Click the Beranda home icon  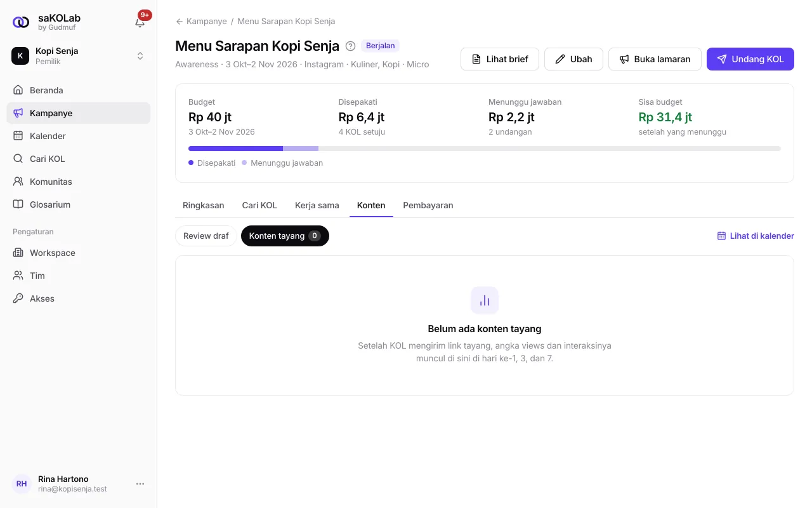(x=18, y=90)
